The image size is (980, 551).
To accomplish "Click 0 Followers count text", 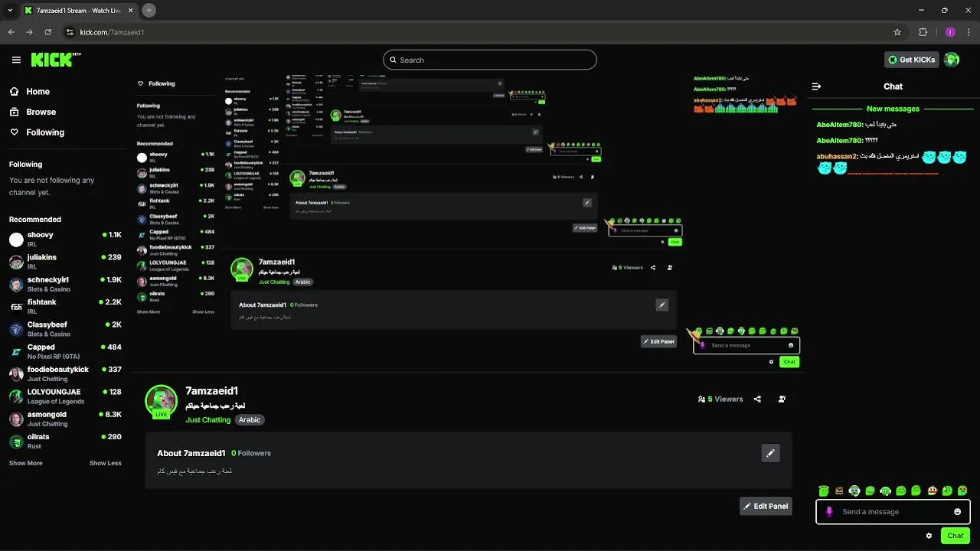I will [251, 453].
